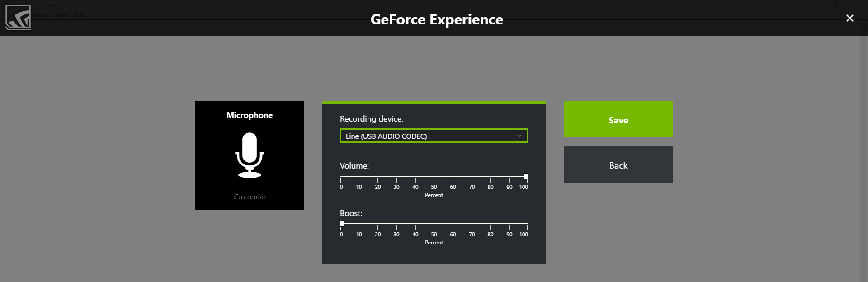Click the Recording device label

(x=372, y=119)
